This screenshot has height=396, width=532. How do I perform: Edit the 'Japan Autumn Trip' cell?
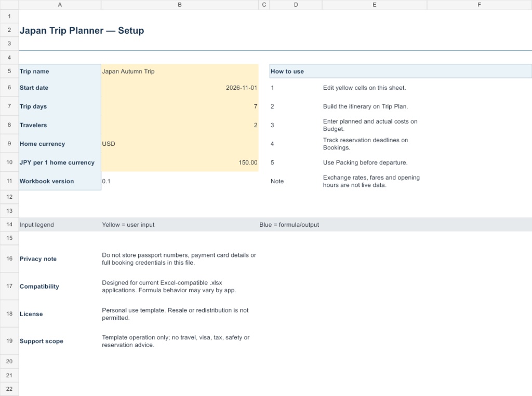(179, 71)
